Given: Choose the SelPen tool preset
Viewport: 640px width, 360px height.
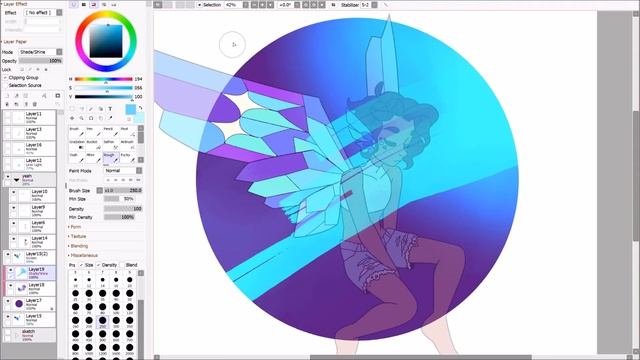Looking at the screenshot, I should (x=111, y=145).
